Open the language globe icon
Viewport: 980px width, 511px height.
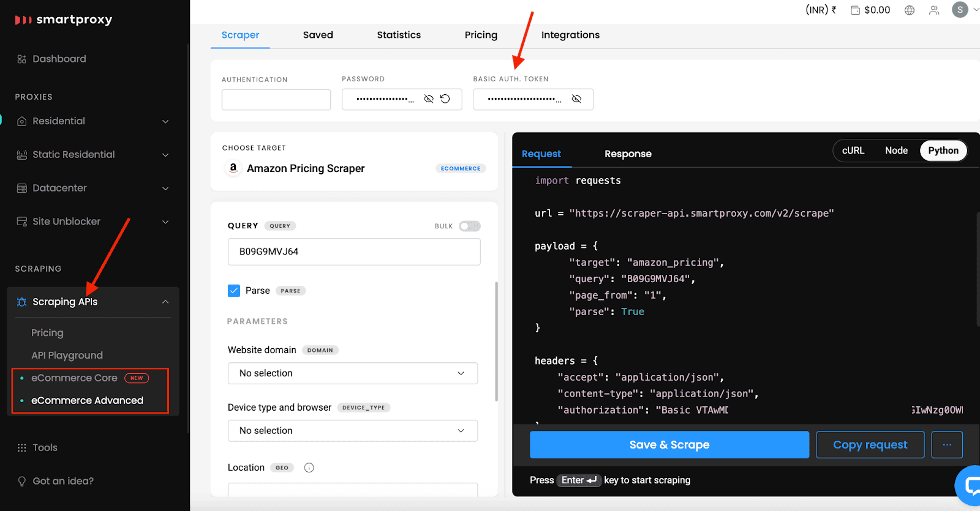click(910, 10)
